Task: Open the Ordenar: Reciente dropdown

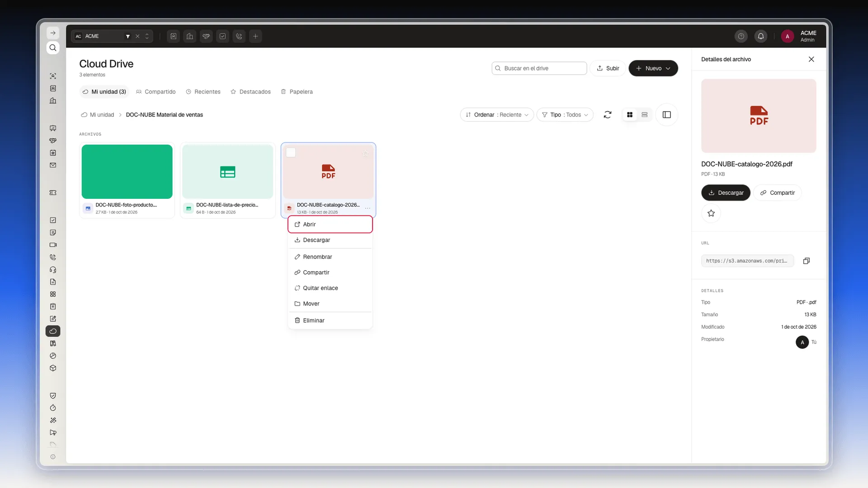Action: pyautogui.click(x=497, y=115)
